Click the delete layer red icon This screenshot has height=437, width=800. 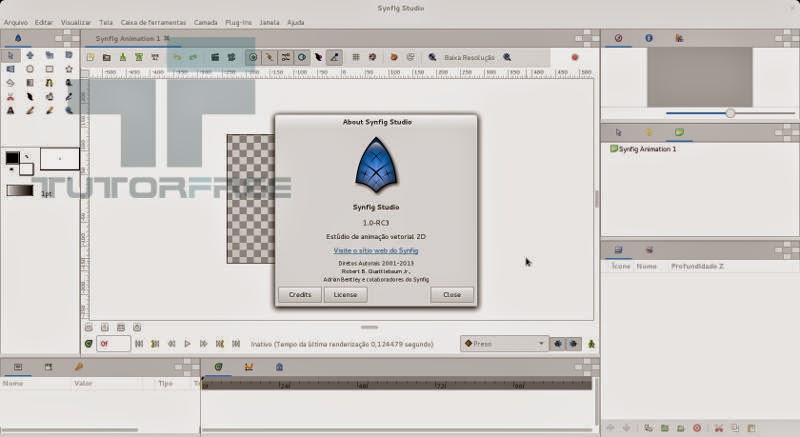[x=697, y=428]
